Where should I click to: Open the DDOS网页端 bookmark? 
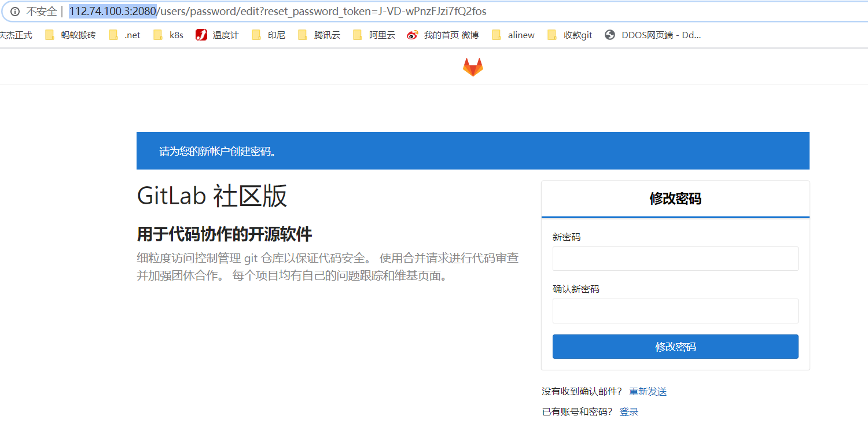point(653,35)
